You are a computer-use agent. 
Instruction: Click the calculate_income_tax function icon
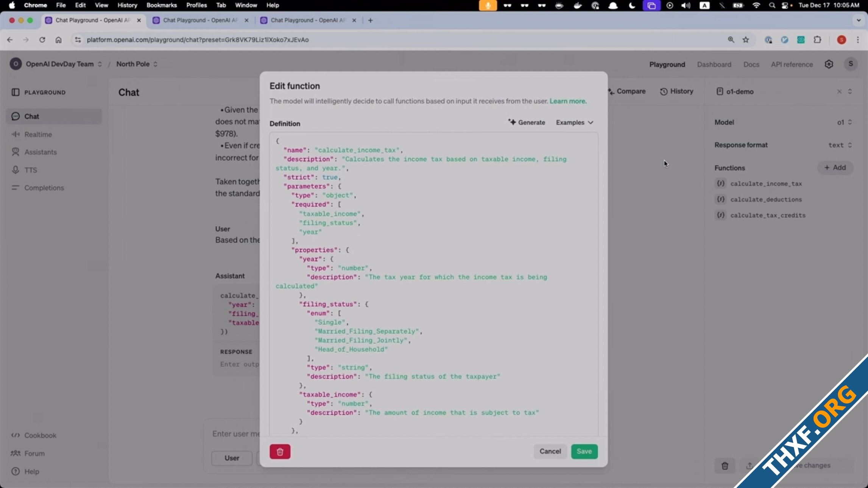[x=721, y=183]
